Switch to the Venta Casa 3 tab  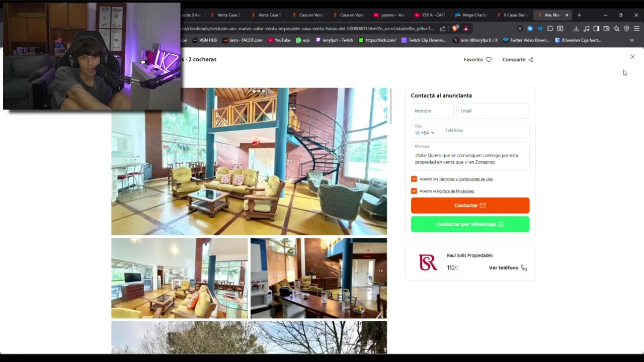pyautogui.click(x=226, y=15)
